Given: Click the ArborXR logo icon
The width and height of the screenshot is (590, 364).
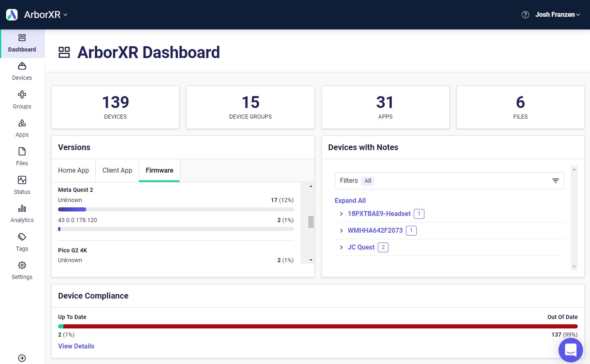Looking at the screenshot, I should (x=12, y=15).
